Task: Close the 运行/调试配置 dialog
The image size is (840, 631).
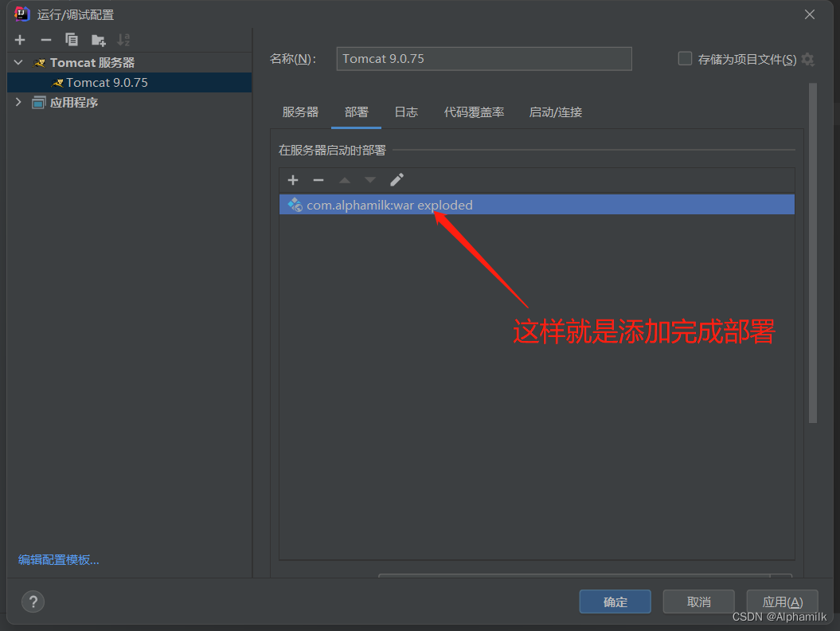Action: (810, 14)
